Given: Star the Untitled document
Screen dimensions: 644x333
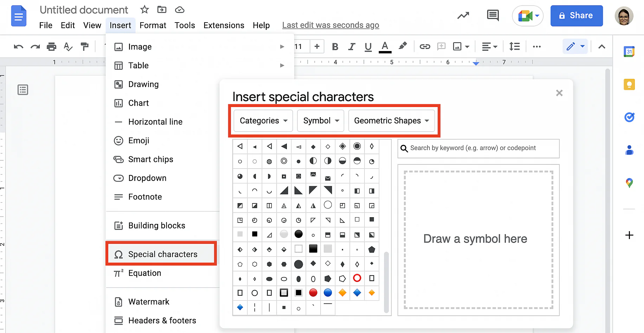Looking at the screenshot, I should point(144,10).
